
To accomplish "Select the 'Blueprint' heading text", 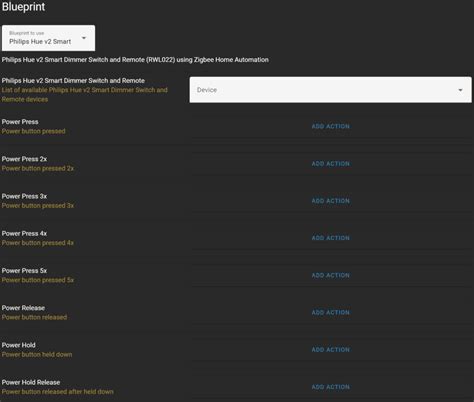I will (23, 7).
